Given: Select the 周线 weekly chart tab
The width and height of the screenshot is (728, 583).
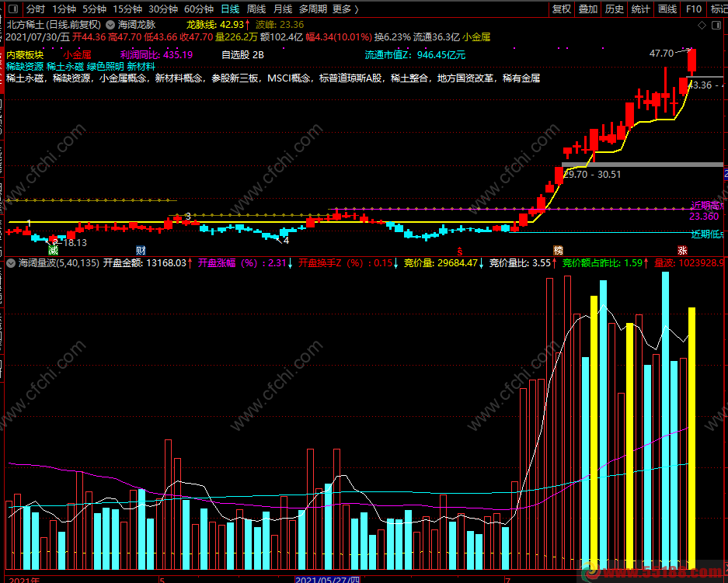Looking at the screenshot, I should point(256,9).
